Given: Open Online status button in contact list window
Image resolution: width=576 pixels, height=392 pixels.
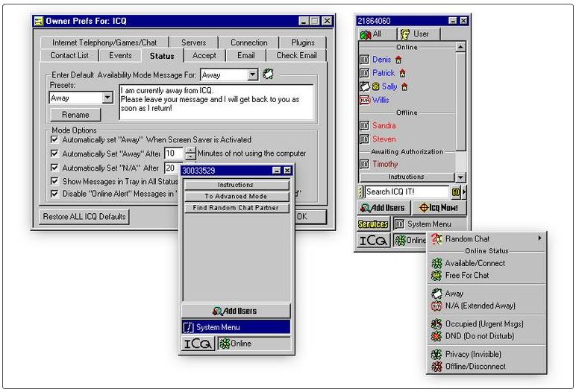Looking at the screenshot, I should pyautogui.click(x=410, y=241).
